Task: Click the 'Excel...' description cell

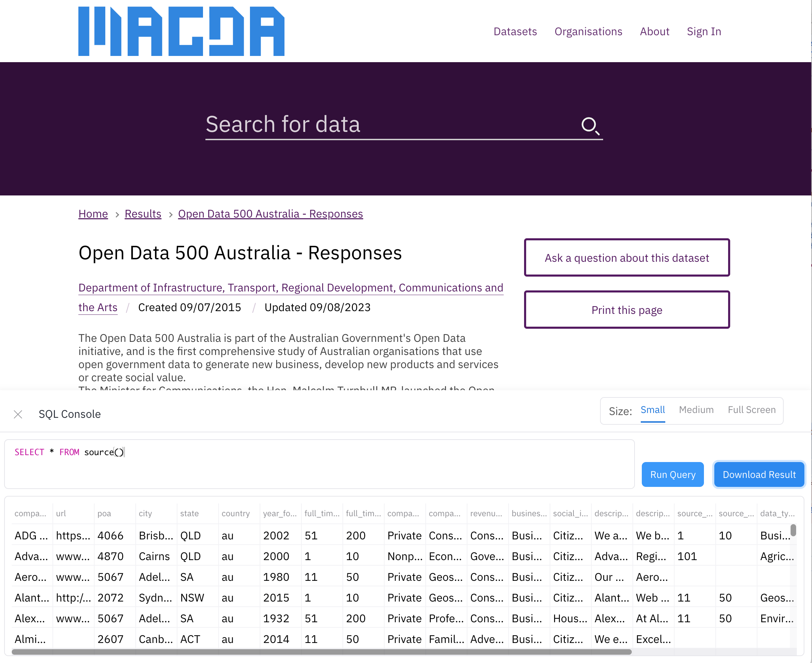Action: point(653,639)
